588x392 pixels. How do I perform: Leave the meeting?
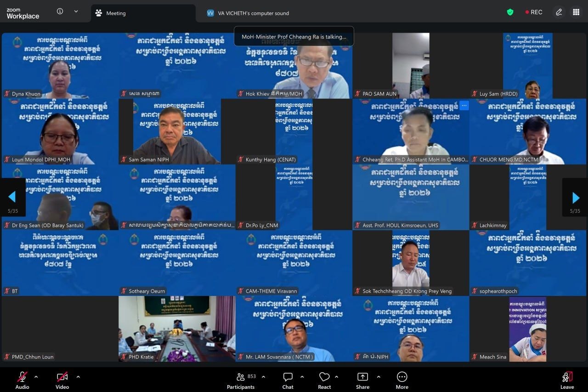(567, 380)
